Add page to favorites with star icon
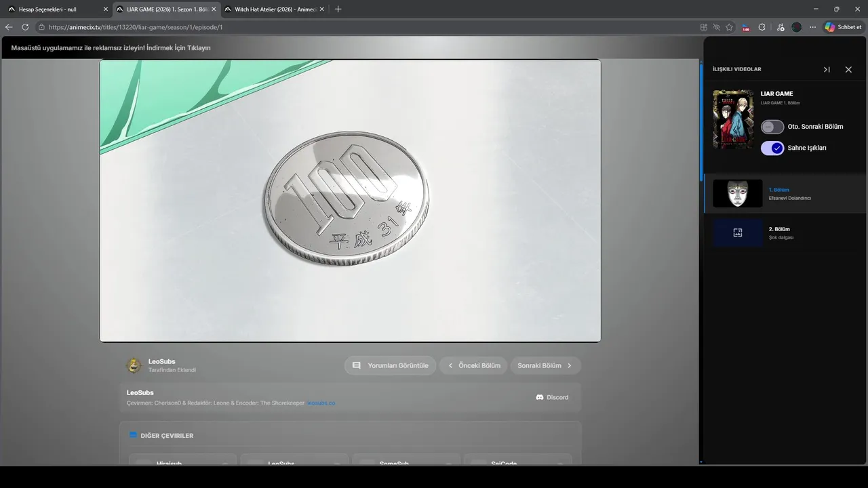The height and width of the screenshot is (488, 868). pyautogui.click(x=730, y=27)
